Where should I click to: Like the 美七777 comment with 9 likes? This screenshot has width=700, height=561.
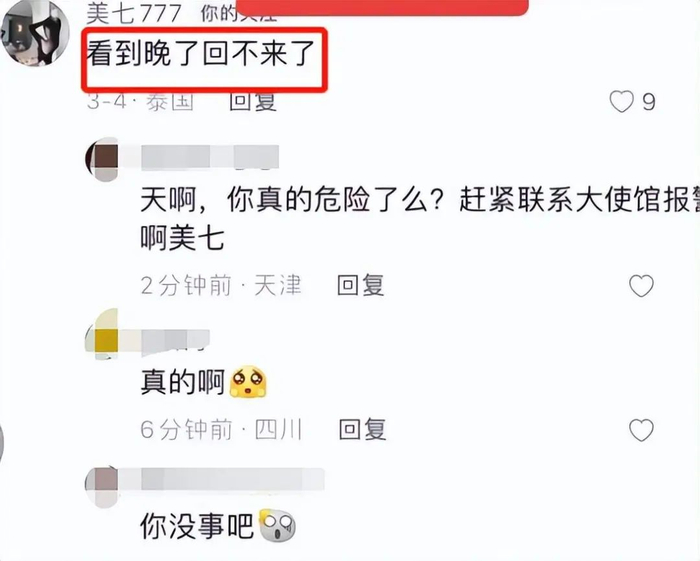point(622,102)
